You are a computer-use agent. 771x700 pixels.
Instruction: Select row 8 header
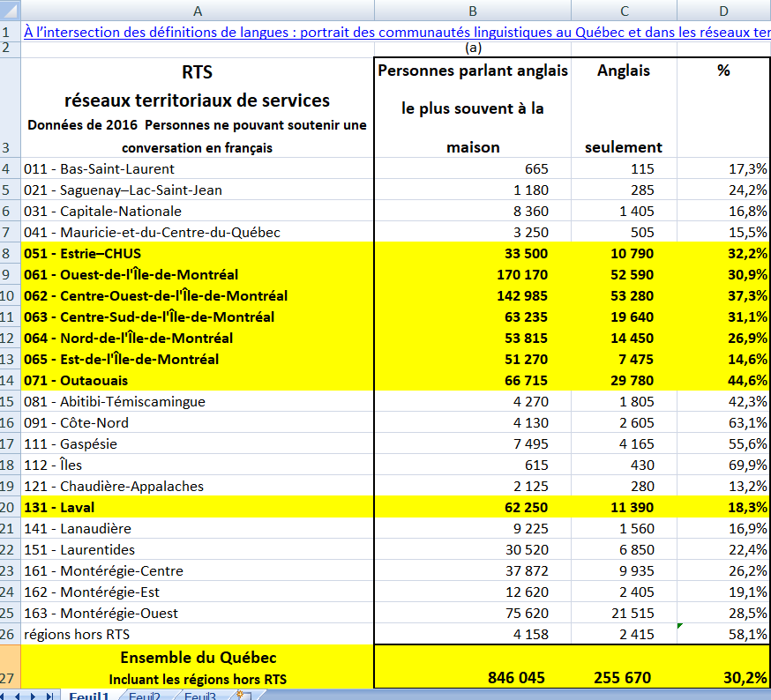click(x=10, y=253)
